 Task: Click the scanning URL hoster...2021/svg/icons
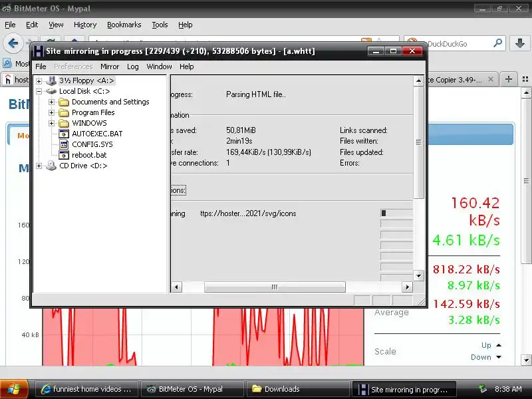(x=248, y=213)
